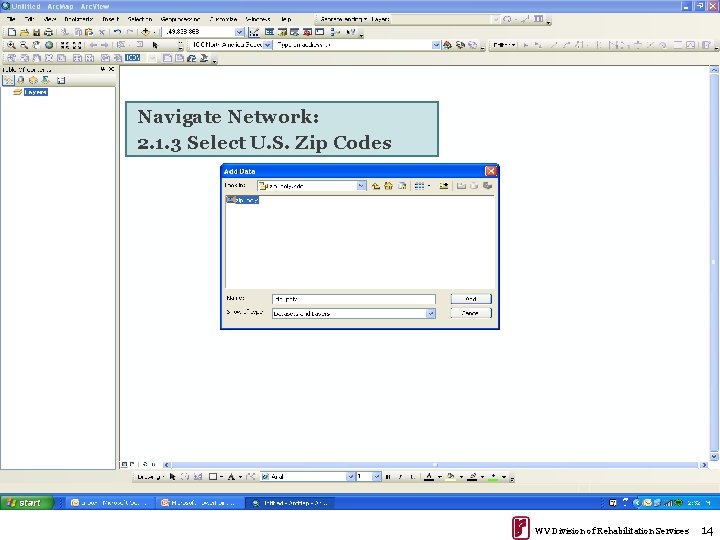720x540 pixels.
Task: Open the Bookmarks menu
Action: pos(79,19)
